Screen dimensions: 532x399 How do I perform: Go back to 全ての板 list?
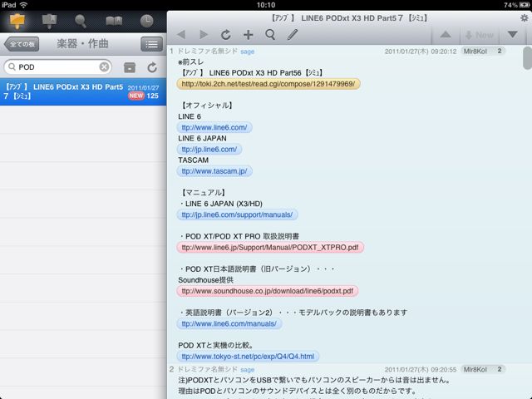[x=22, y=44]
